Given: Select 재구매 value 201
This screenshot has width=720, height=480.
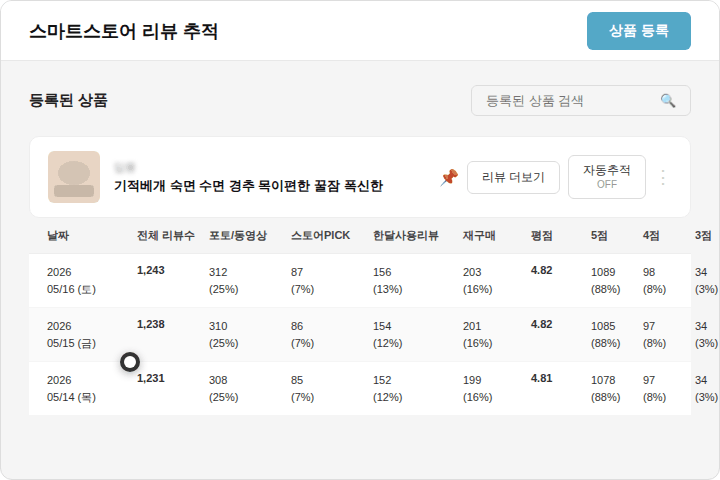Looking at the screenshot, I should coord(472,326).
